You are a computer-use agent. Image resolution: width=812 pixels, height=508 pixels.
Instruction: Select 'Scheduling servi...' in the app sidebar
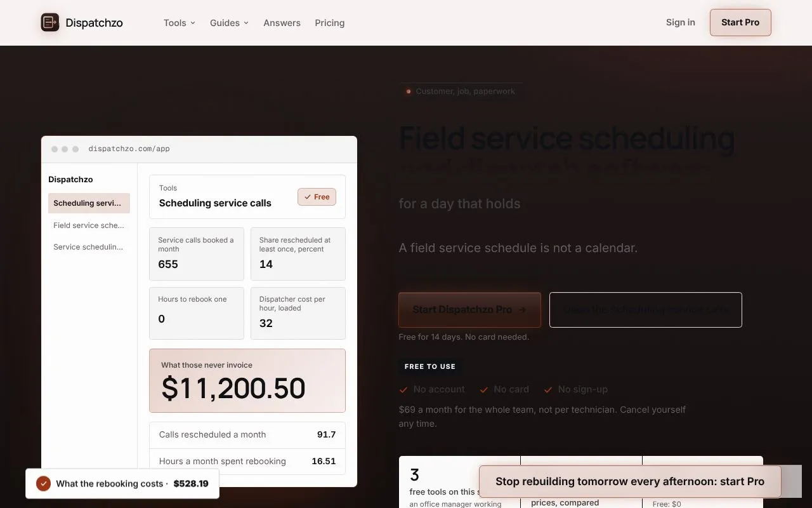click(x=89, y=203)
